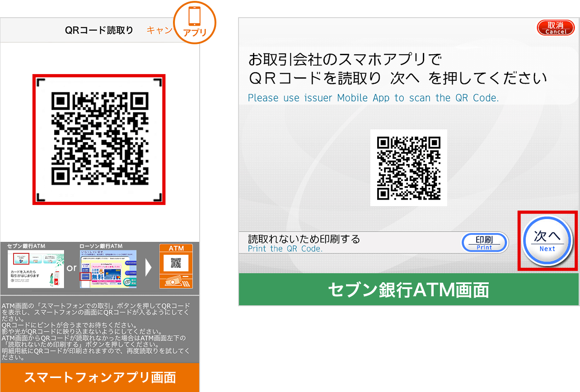Select the QRコード読取り title bar
Viewport: 580px width, 392px height.
click(x=98, y=29)
